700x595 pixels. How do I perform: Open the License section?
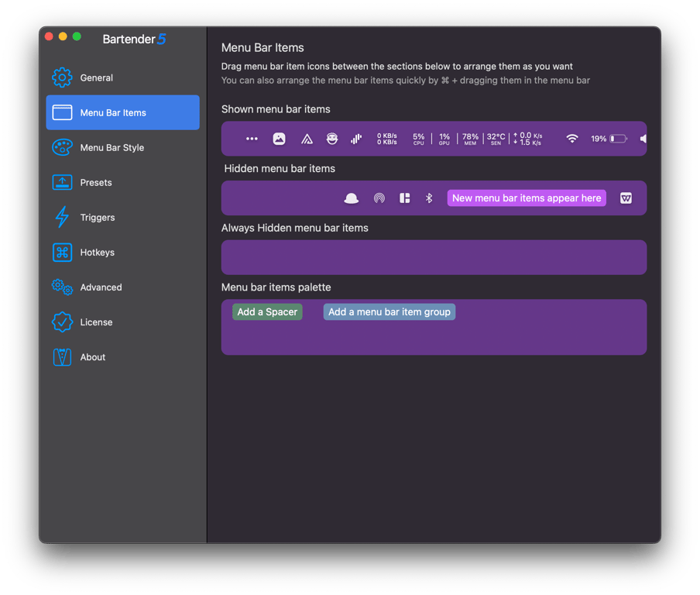[x=123, y=322]
